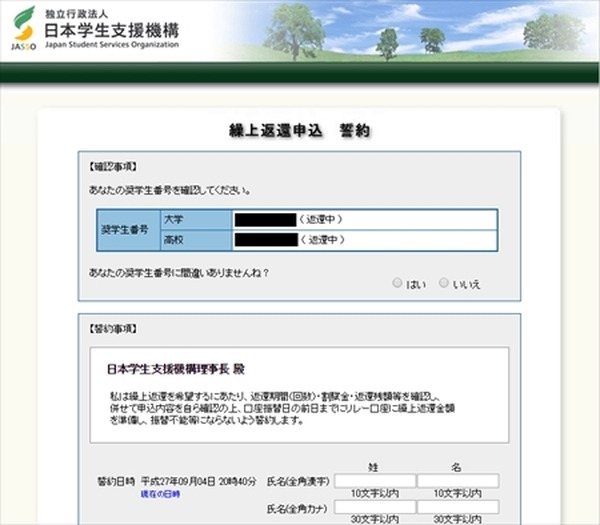Focus the 姓 katakana name field
The image size is (600, 525).
375,507
